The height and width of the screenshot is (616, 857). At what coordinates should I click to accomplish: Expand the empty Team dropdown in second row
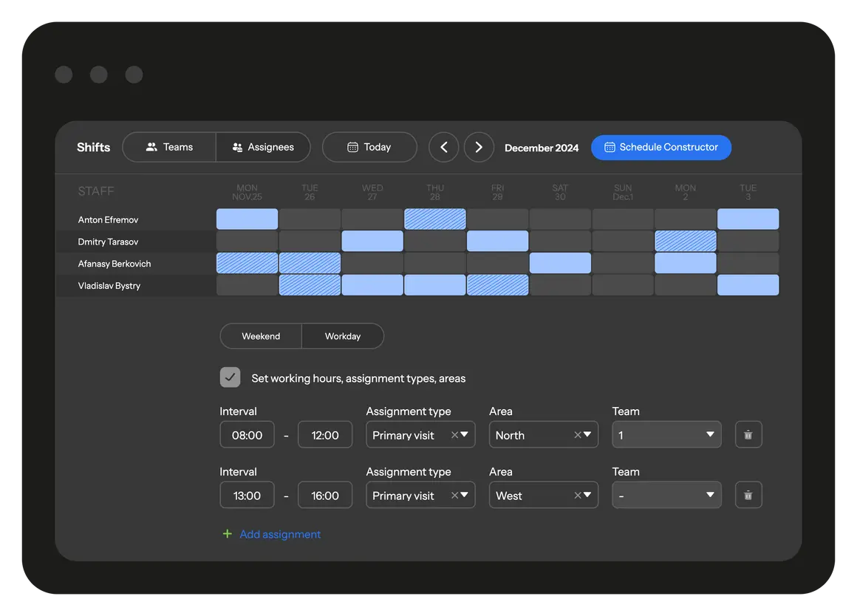tap(666, 496)
